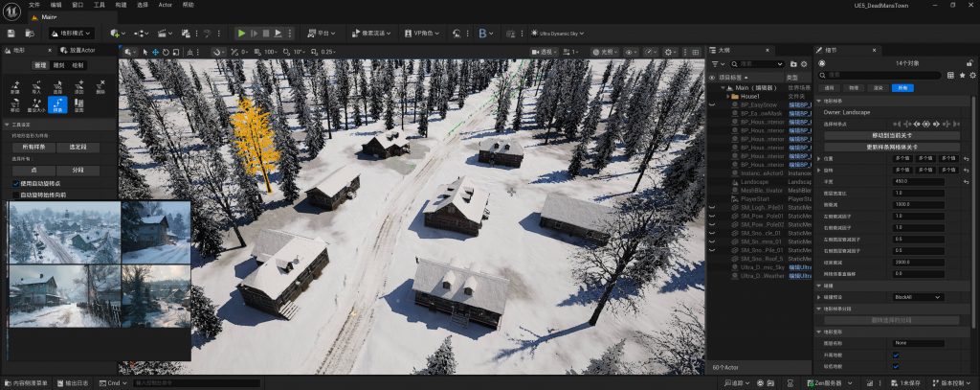Click the 移动到当前关卡 button
Screen dimensions: 980x390
[x=890, y=135]
